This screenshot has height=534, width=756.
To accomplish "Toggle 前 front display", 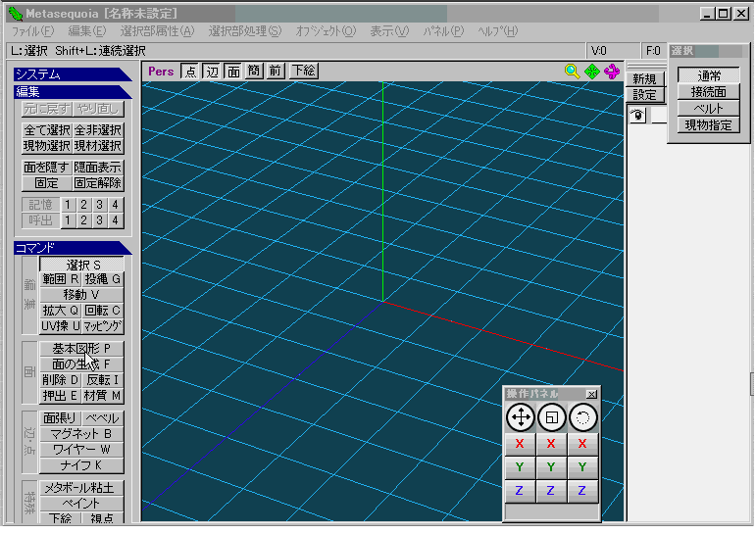I will click(x=276, y=72).
